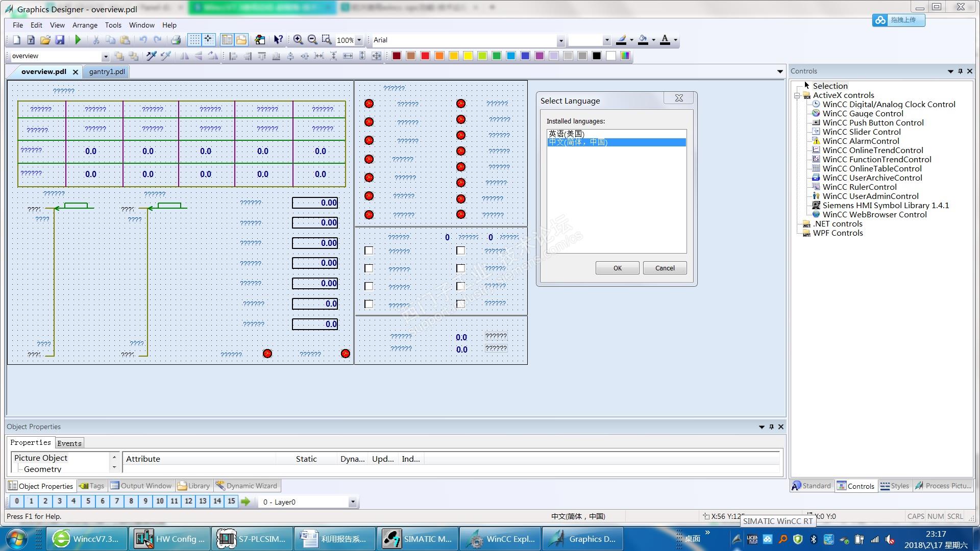Check the first checkbox in right column

point(460,251)
